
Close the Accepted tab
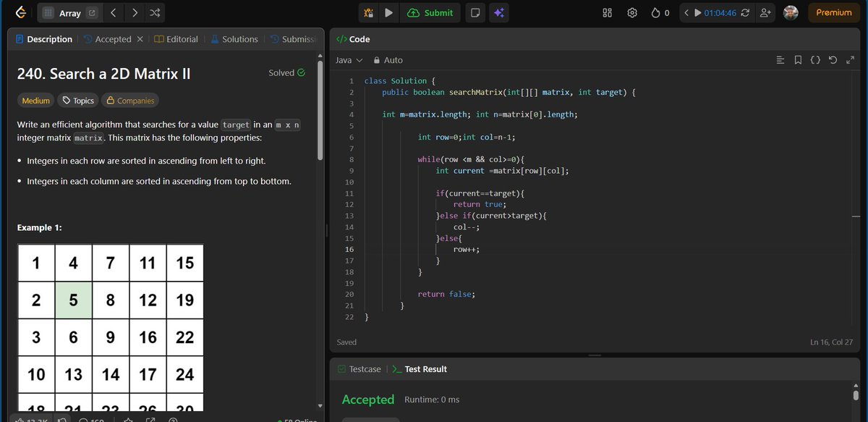pyautogui.click(x=140, y=39)
